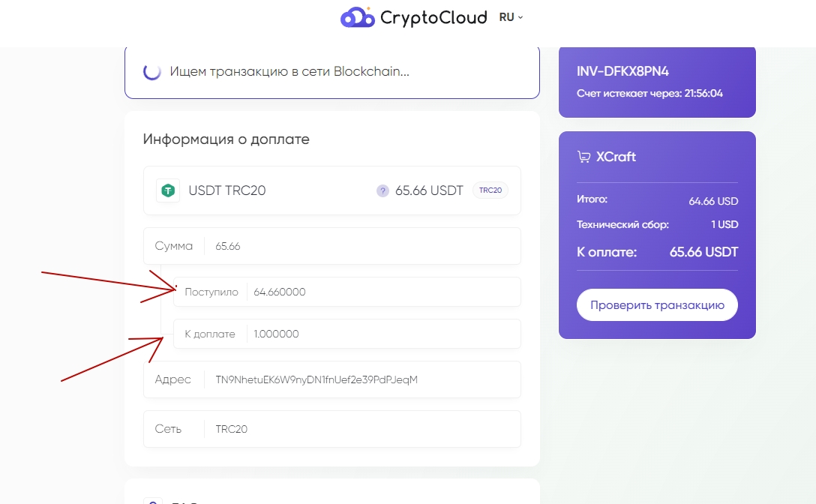
Task: Click the blockchain transaction search status message
Action: coord(289,72)
